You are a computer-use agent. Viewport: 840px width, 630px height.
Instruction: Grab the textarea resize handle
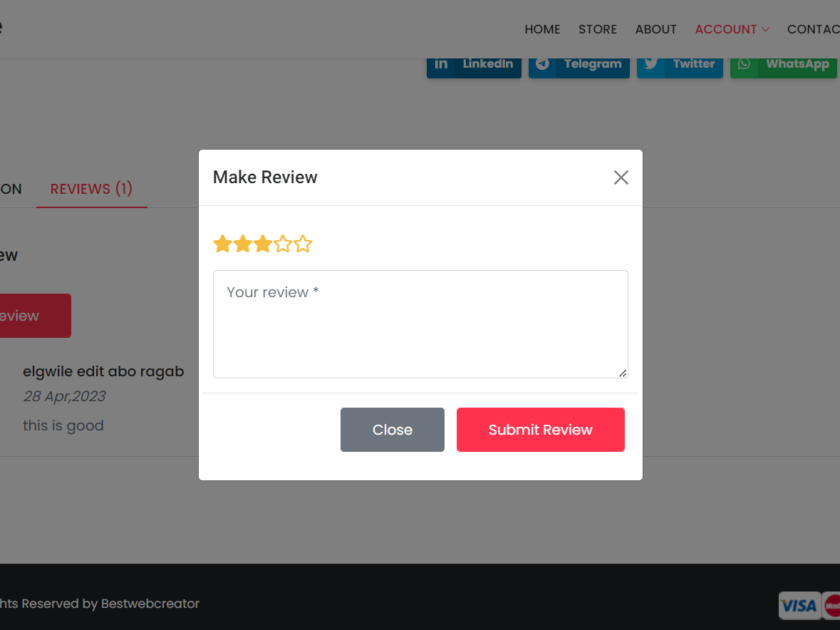pyautogui.click(x=622, y=372)
